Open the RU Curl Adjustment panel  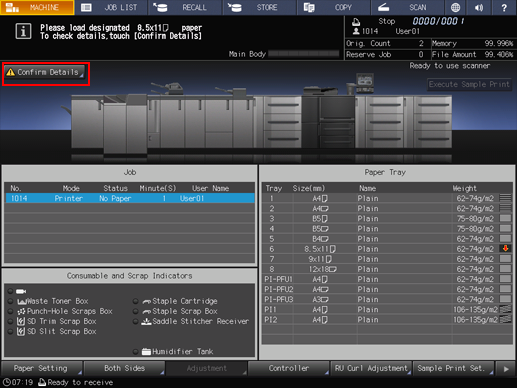(x=371, y=368)
